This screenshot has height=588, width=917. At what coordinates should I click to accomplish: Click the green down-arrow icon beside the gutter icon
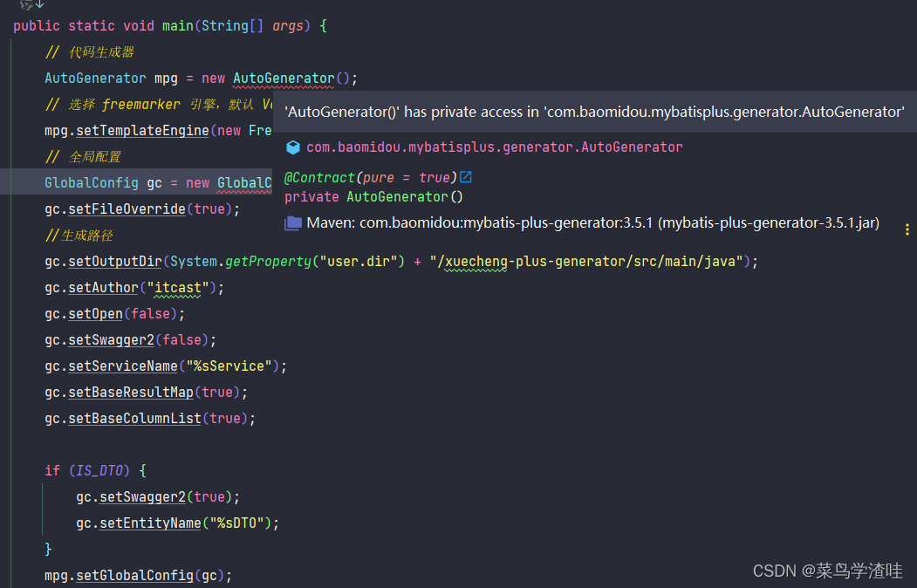pyautogui.click(x=41, y=5)
